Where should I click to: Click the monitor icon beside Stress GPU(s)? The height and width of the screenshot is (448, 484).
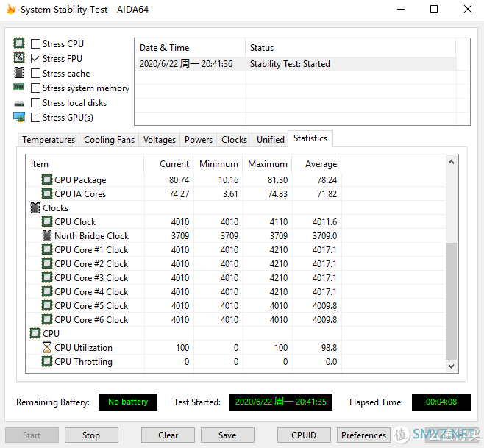coord(19,117)
